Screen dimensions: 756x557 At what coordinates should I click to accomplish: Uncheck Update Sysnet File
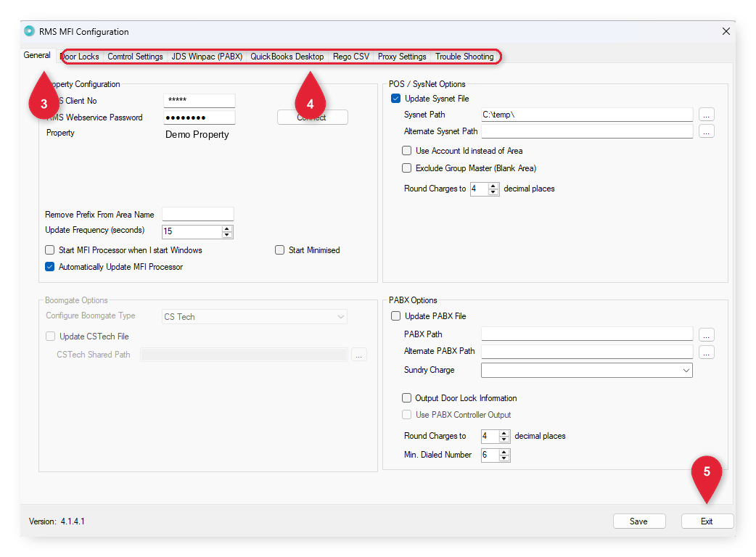pos(396,99)
